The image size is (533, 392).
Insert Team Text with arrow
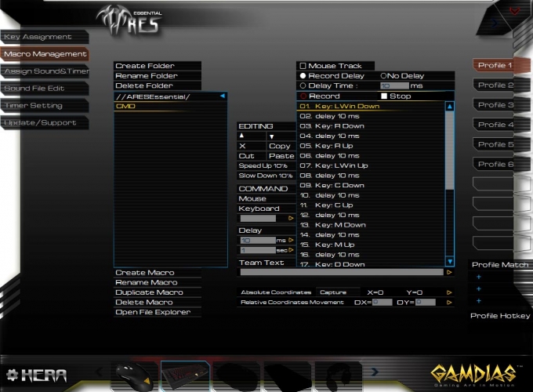[449, 272]
